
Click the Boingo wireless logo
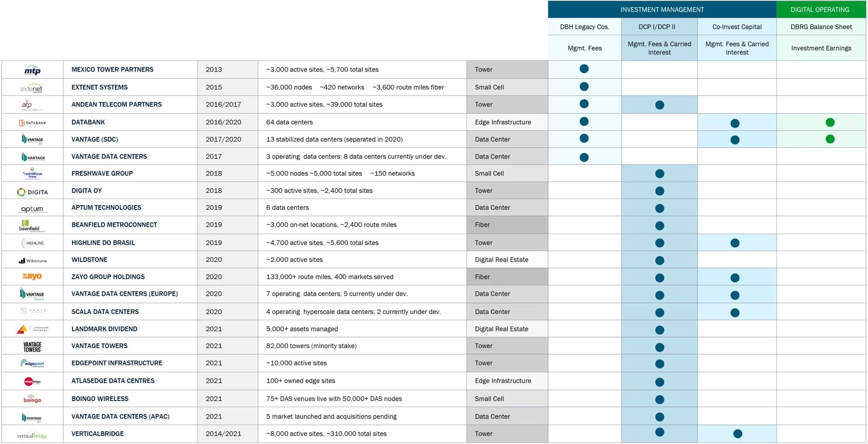31,398
